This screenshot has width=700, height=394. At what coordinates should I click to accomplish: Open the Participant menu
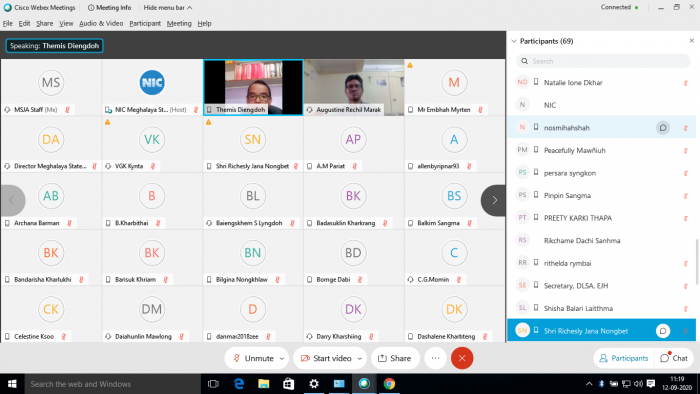145,23
